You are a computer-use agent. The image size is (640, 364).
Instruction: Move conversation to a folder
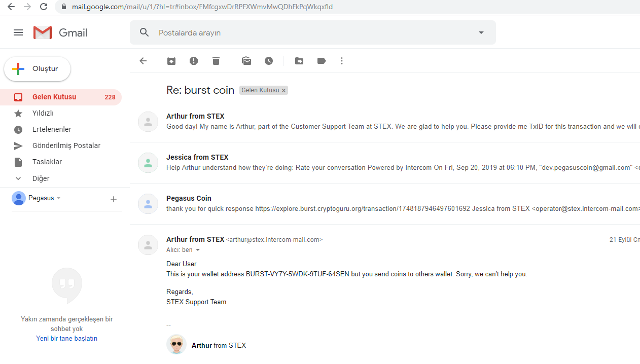click(299, 61)
